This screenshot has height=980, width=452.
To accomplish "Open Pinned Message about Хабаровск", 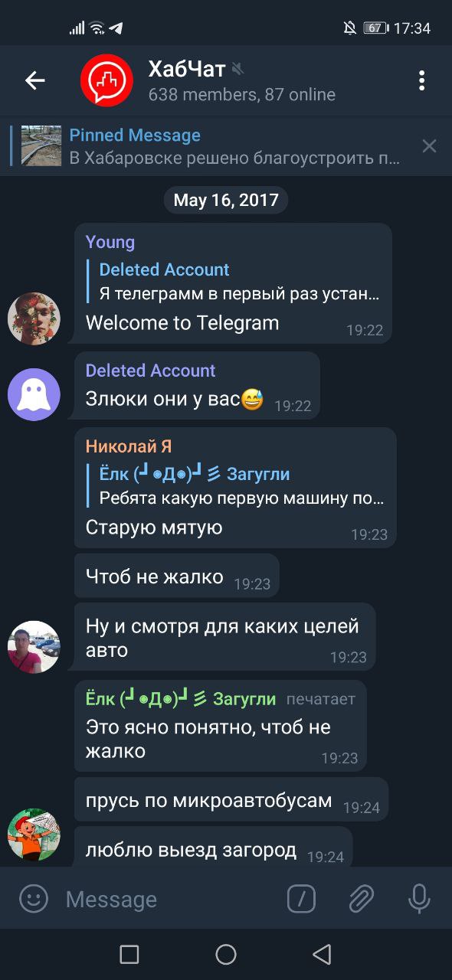I will tap(234, 146).
